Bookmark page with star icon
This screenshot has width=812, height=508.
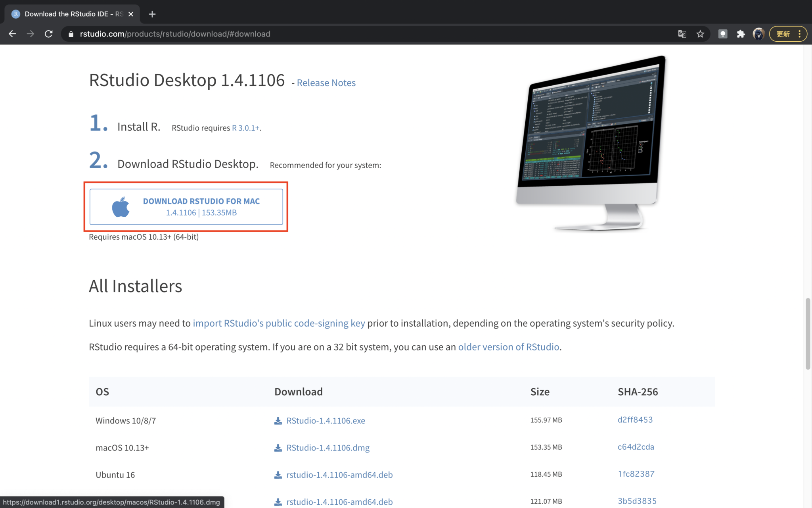700,34
